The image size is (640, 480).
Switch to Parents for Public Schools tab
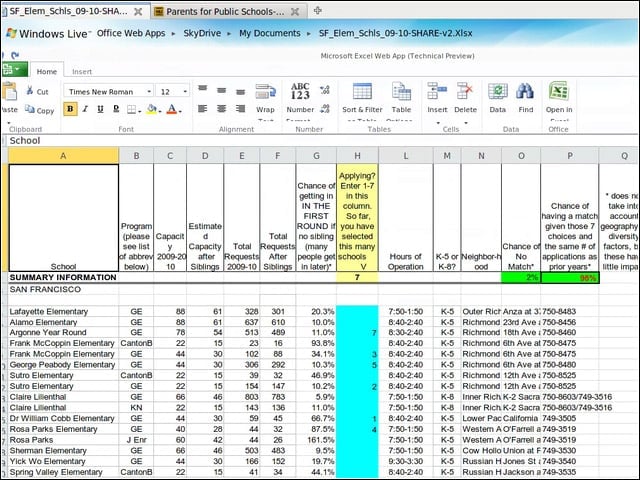coord(225,12)
